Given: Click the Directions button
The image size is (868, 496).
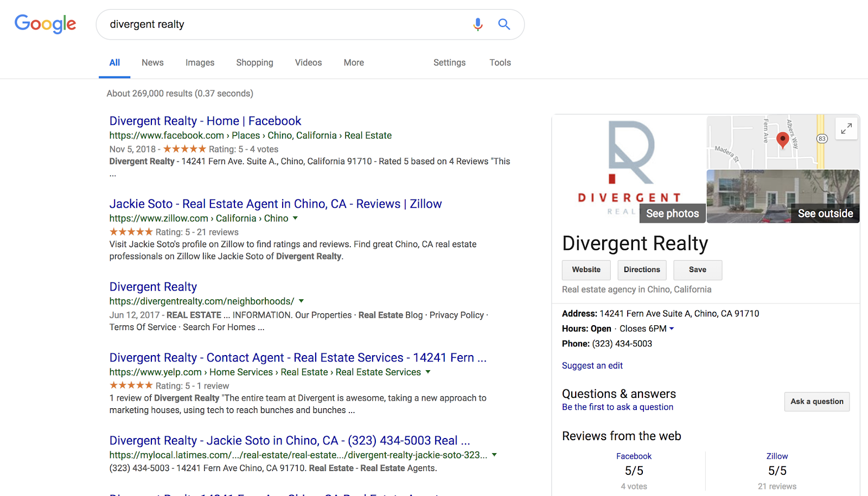Looking at the screenshot, I should 642,270.
